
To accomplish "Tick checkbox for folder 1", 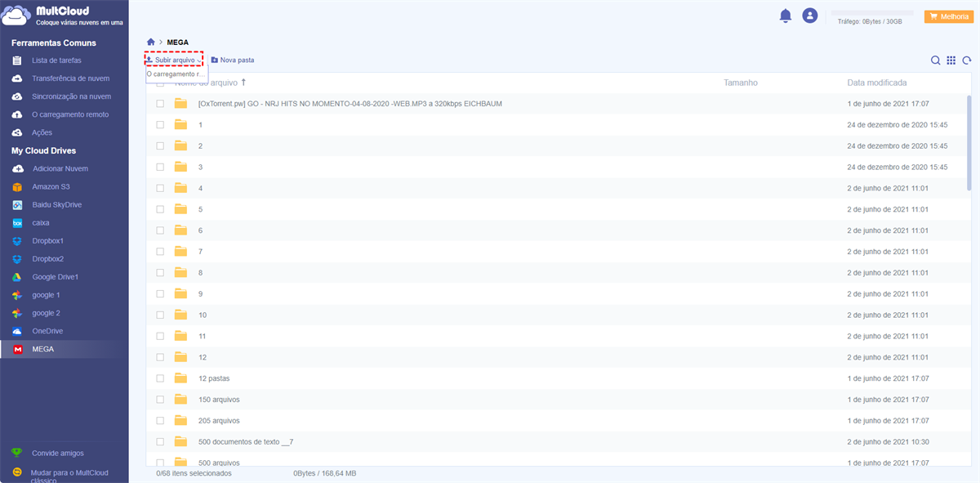I will [x=160, y=125].
